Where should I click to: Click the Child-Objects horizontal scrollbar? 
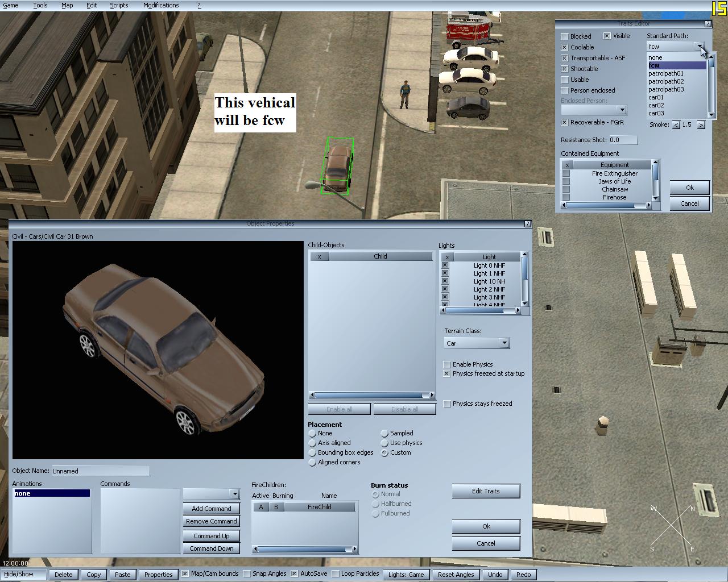coord(372,395)
